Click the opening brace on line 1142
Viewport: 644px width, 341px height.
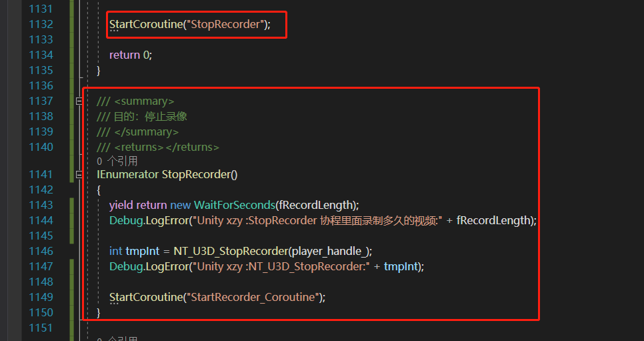pyautogui.click(x=99, y=190)
